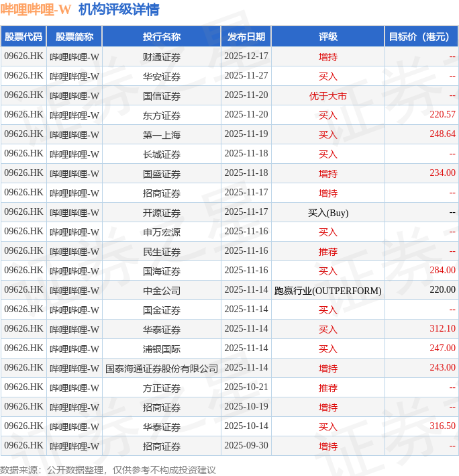Click the 评级 column header
This screenshot has height=476, width=459.
(328, 37)
